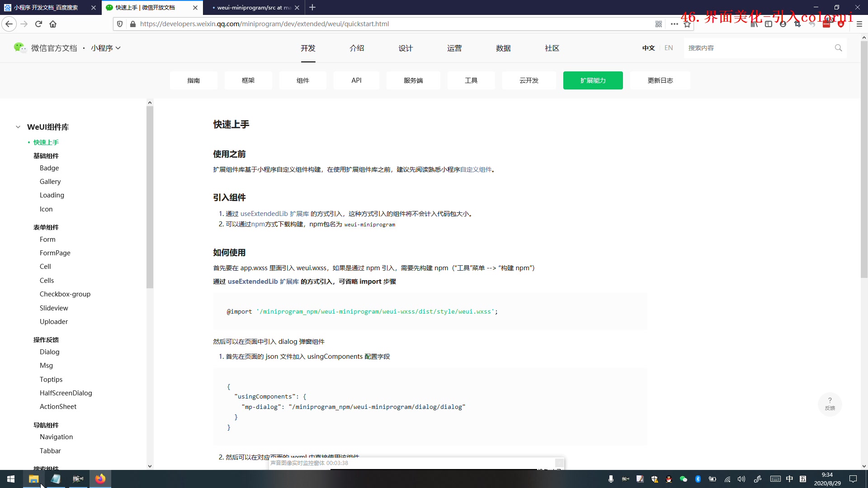Viewport: 868px width, 488px height.
Task: Open the browser home page
Action: (x=53, y=24)
